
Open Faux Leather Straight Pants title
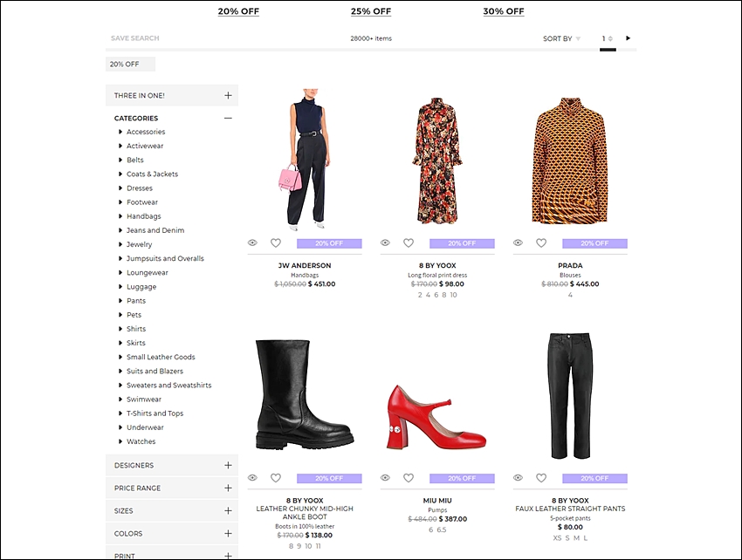click(x=570, y=509)
